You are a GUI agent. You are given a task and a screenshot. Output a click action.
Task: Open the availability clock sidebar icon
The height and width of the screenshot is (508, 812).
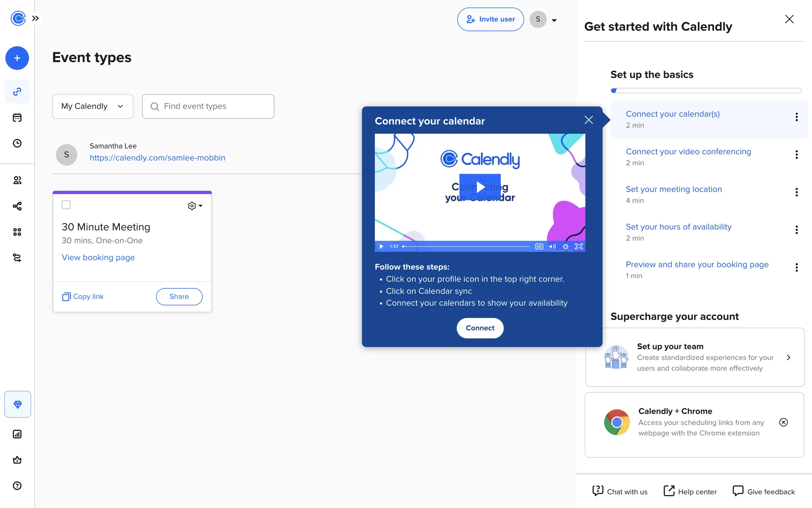pyautogui.click(x=17, y=144)
